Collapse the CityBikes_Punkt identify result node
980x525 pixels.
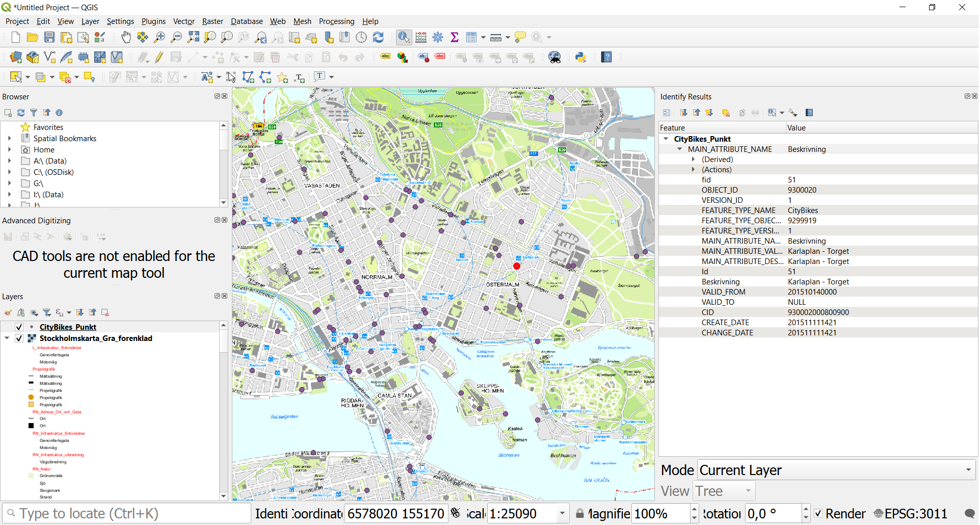click(666, 139)
